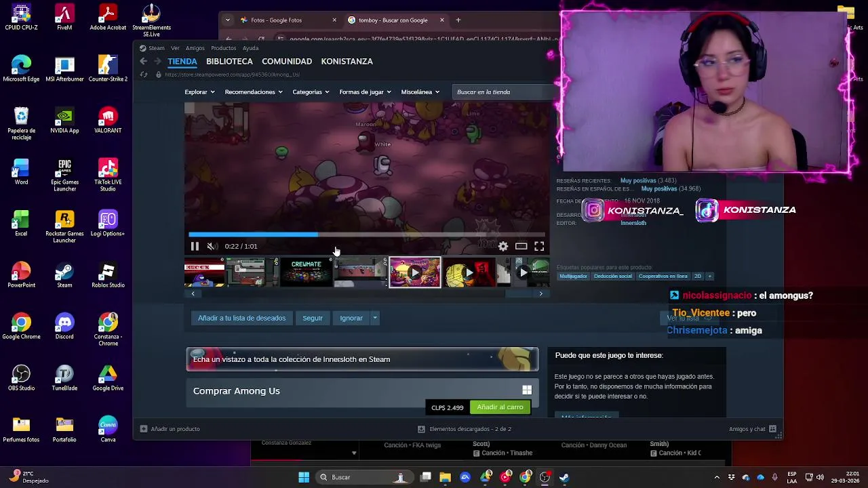The image size is (868, 488).
Task: Click Añadir un producto in Steam footer
Action: pyautogui.click(x=170, y=429)
